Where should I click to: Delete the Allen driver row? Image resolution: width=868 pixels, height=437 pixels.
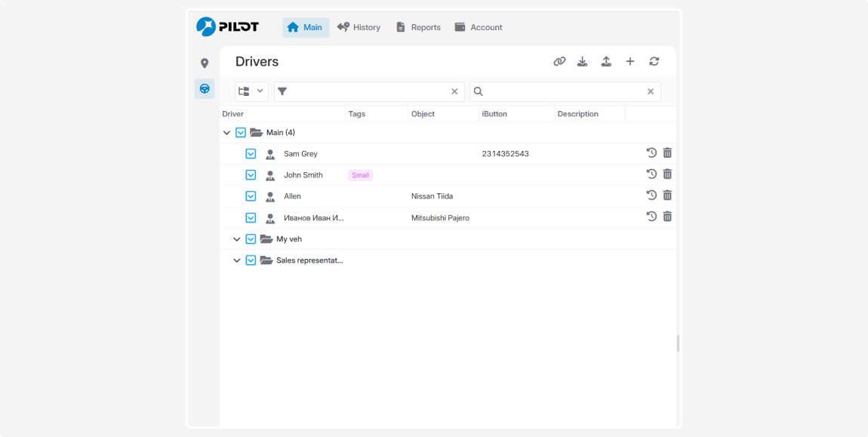667,195
